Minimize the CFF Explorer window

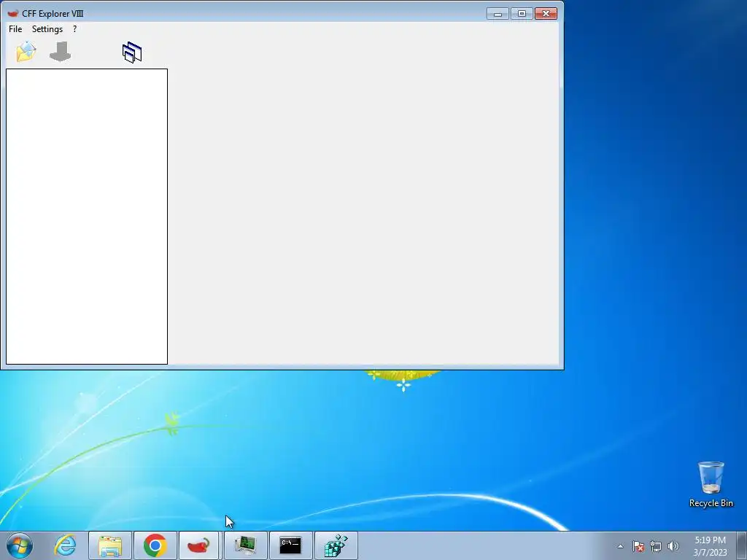click(498, 14)
